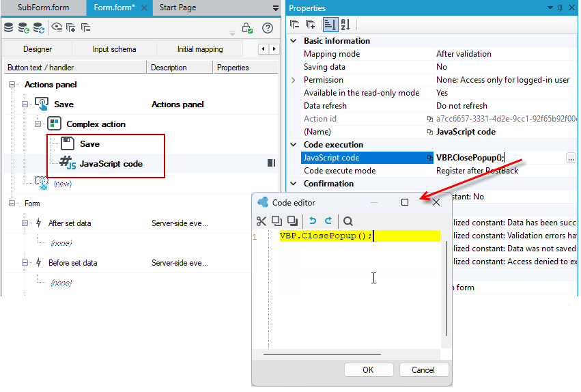Click the horizontal scrollbar in Code editor
Screen dimensions: 581x392
click(322, 354)
